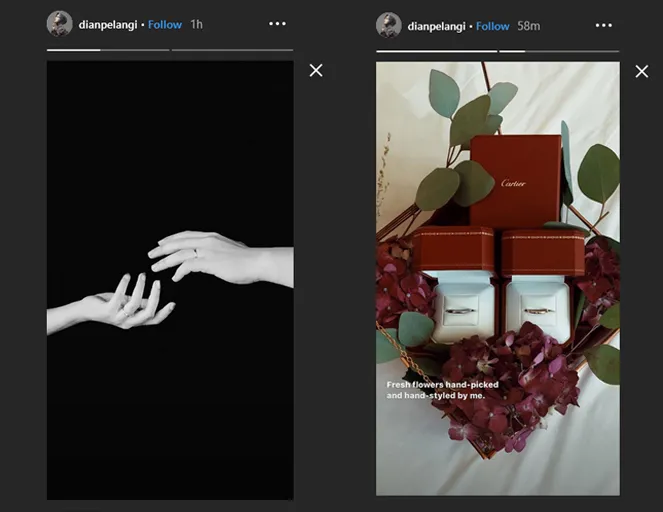Open dianpelangi avatar in the 58m story
This screenshot has height=512, width=663.
click(389, 25)
